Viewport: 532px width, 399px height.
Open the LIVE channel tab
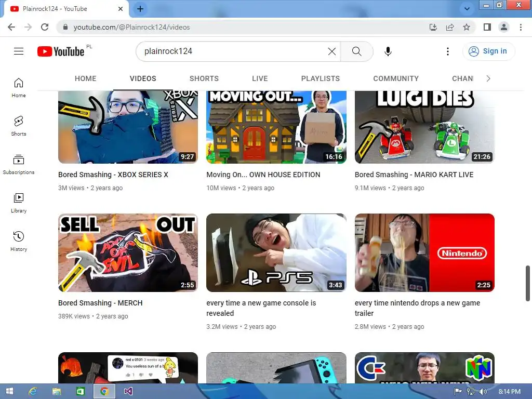tap(260, 79)
